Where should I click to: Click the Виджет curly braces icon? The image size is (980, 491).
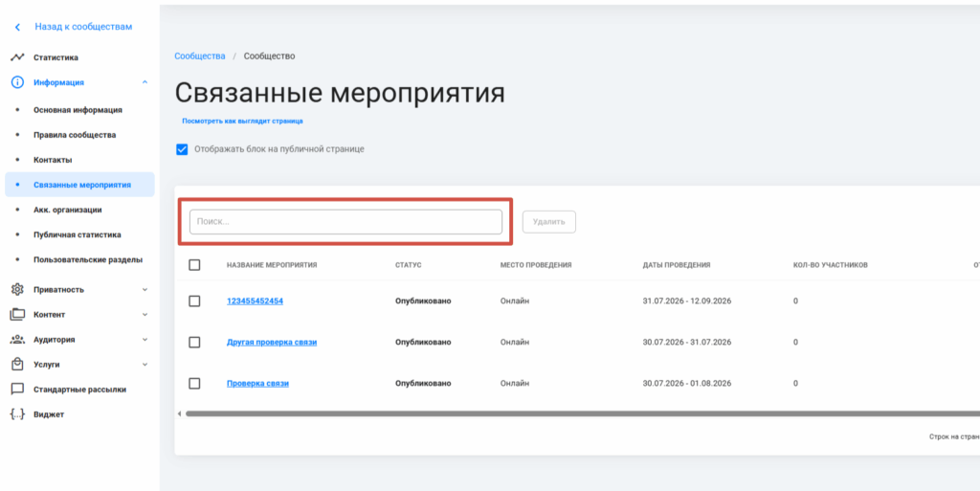pos(17,414)
